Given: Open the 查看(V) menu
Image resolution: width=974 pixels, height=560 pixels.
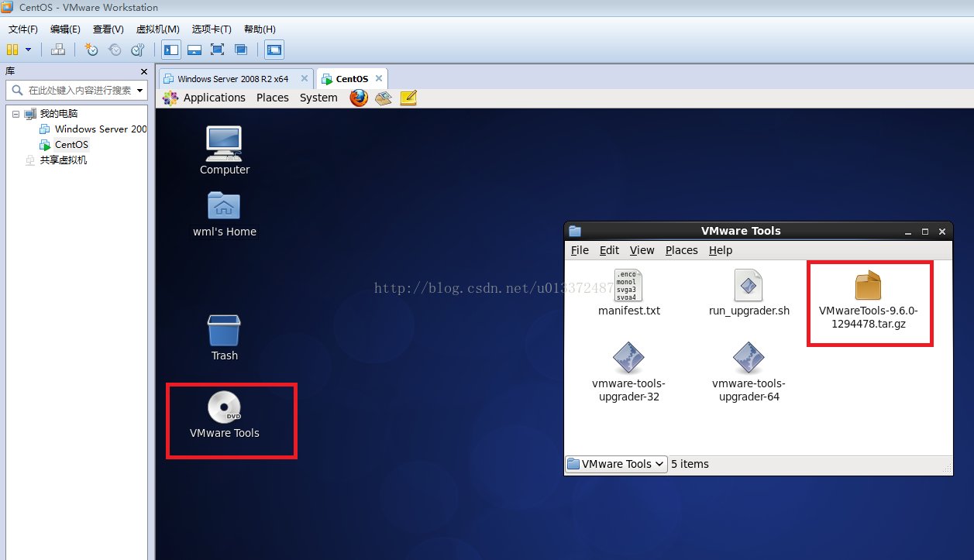Looking at the screenshot, I should click(108, 29).
